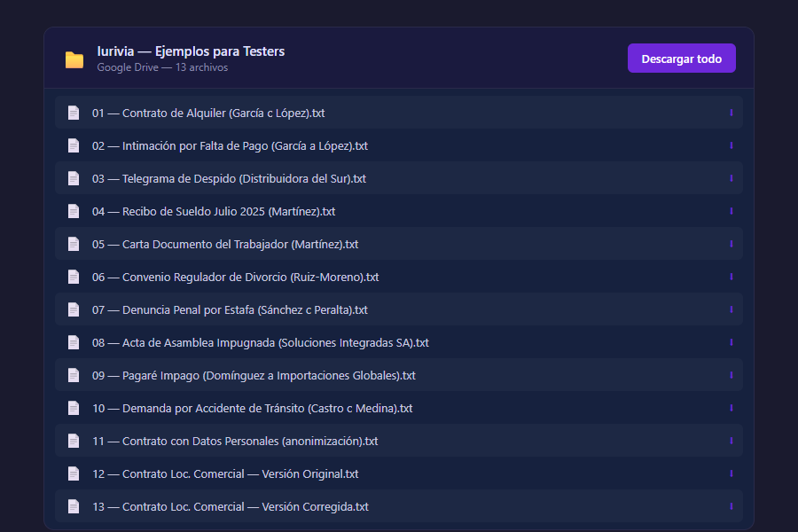The width and height of the screenshot is (798, 532).
Task: Download file 06 Convenio Regulador de Divorcio arrow
Action: (731, 277)
